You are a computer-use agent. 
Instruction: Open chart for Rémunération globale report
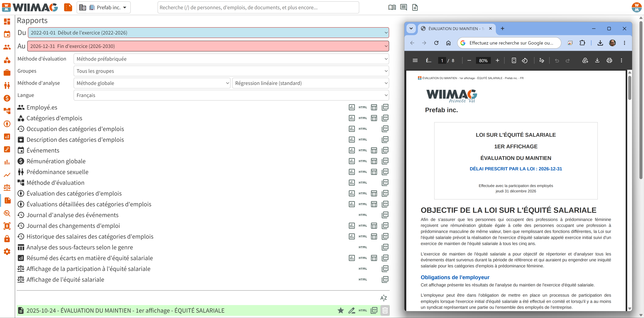point(352,161)
